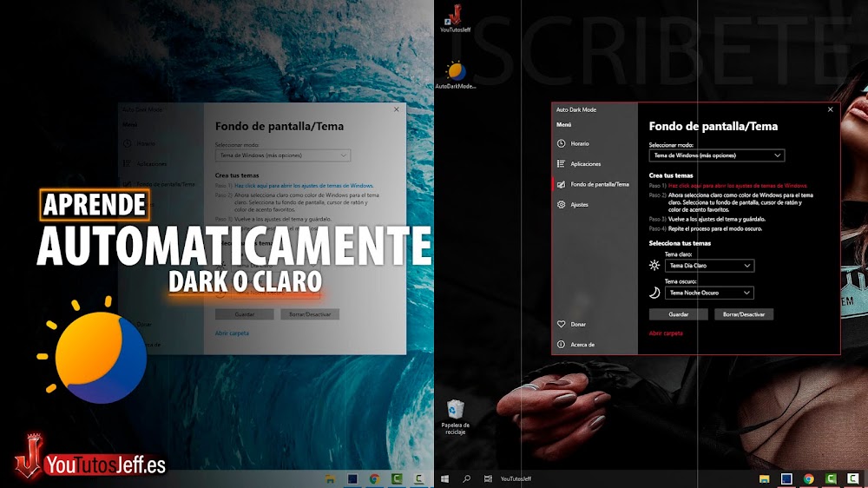This screenshot has height=488, width=868.
Task: Expand Seleccionar modo dropdown in the light window
Action: (282, 155)
